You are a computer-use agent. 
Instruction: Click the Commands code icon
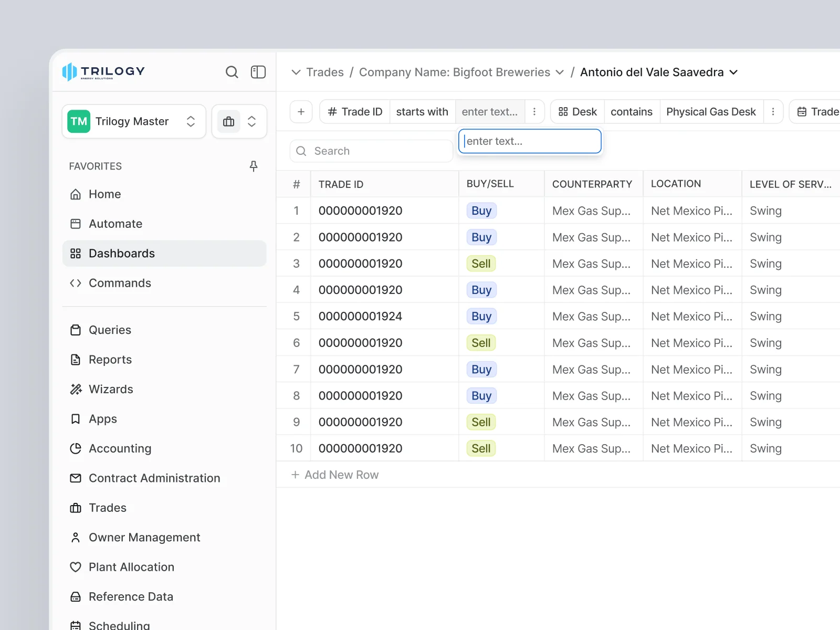(76, 283)
